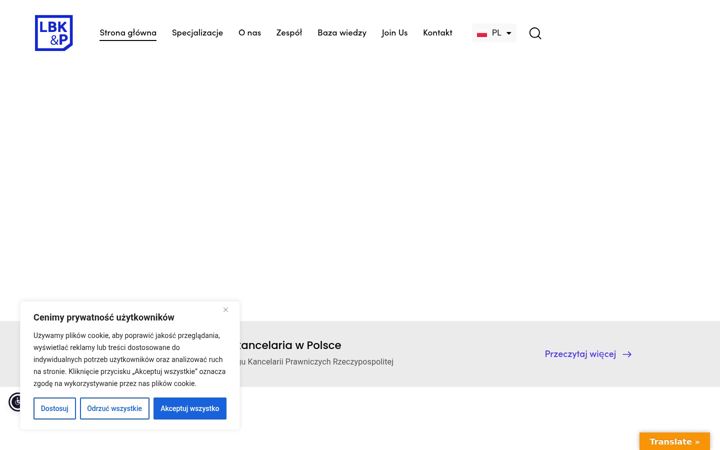Image resolution: width=720 pixels, height=450 pixels.
Task: Navigate to Kontakt page
Action: tap(438, 33)
